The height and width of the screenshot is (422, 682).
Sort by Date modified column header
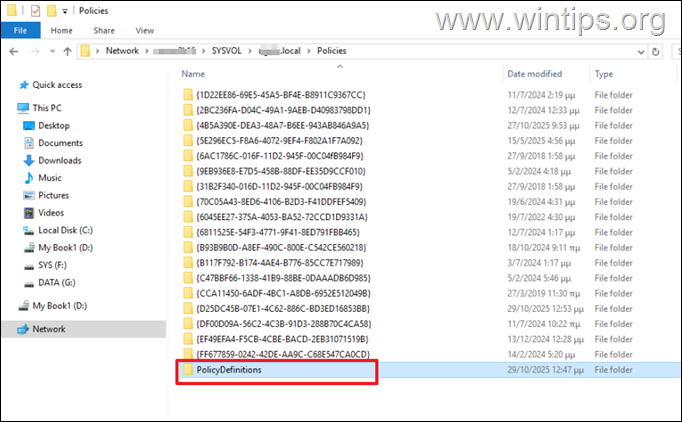click(535, 74)
